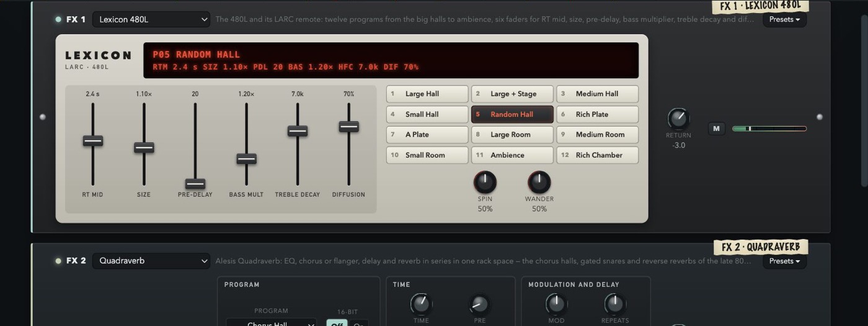Open the Lexicon 480L effect selector dropdown
The width and height of the screenshot is (868, 326).
(152, 19)
